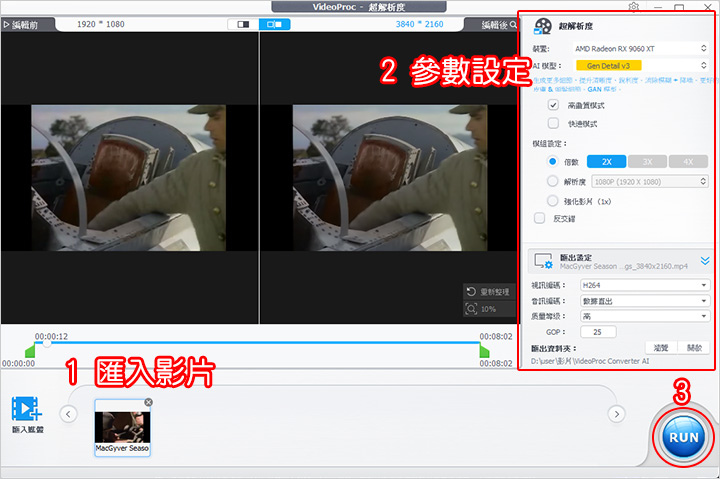
Task: Switch to side-by-side comparison view icon
Action: 274,24
